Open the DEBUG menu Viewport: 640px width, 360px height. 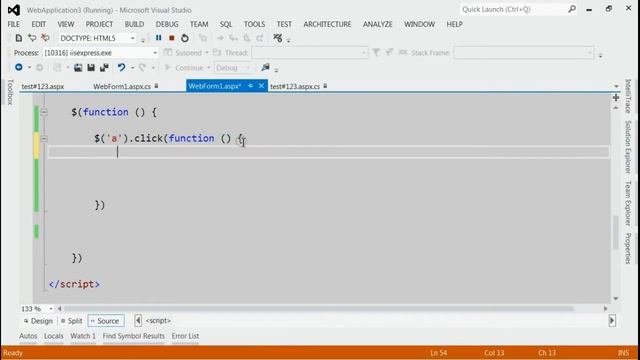167,24
